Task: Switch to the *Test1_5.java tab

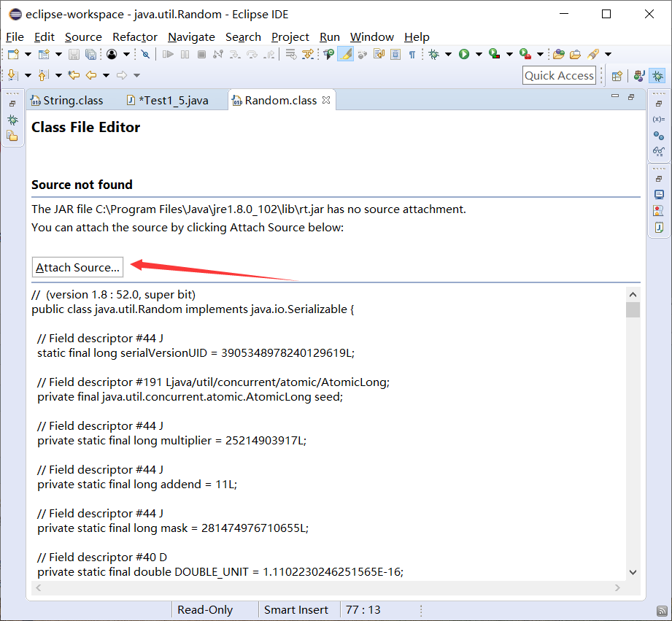Action: coord(168,100)
